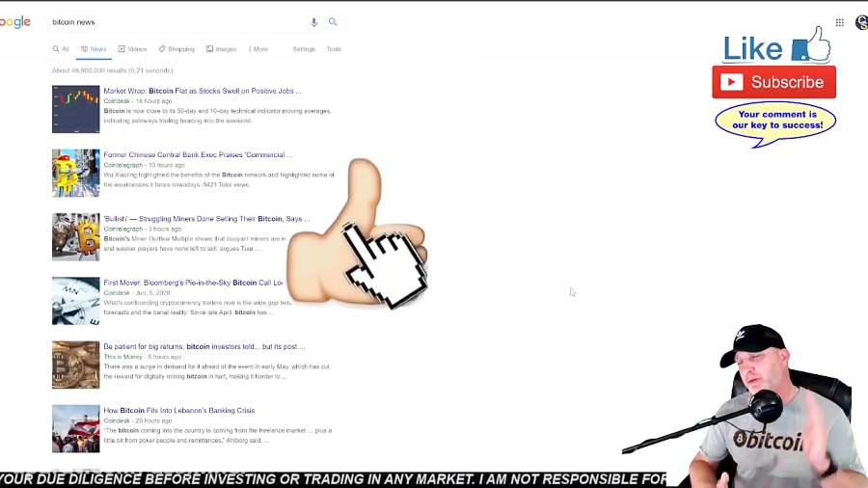Click the Lebanon protest flag thumbnail
This screenshot has width=868, height=488.
[76, 429]
